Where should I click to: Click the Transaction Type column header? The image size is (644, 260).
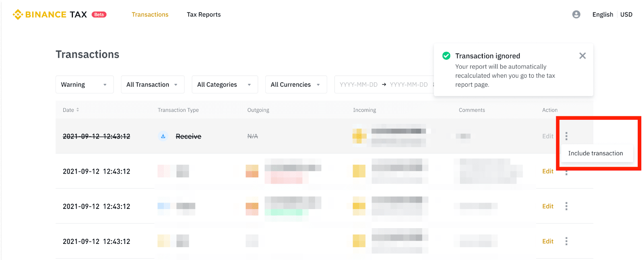coord(178,110)
